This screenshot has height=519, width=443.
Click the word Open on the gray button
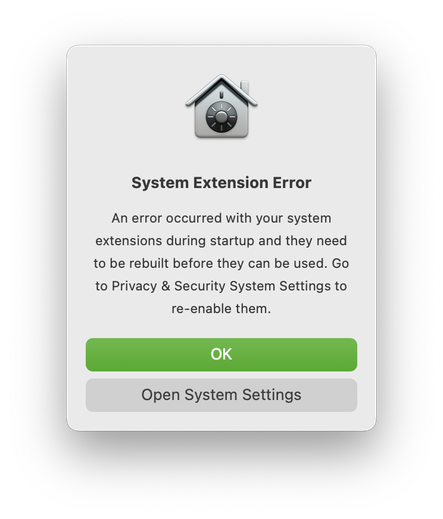161,395
